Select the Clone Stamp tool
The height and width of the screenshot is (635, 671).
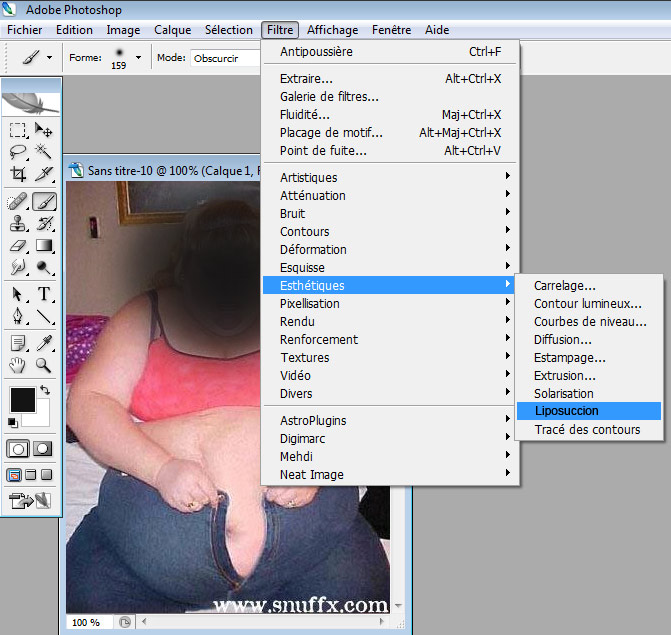[x=18, y=223]
